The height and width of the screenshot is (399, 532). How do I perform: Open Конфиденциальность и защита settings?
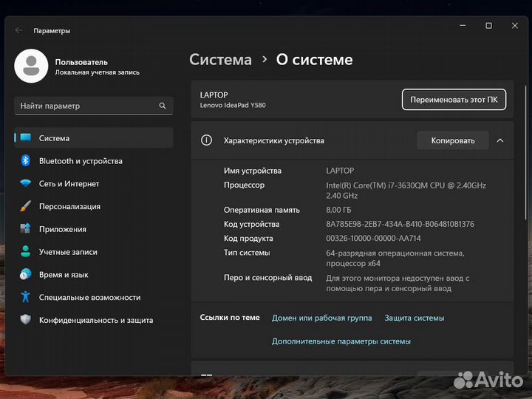coord(94,320)
